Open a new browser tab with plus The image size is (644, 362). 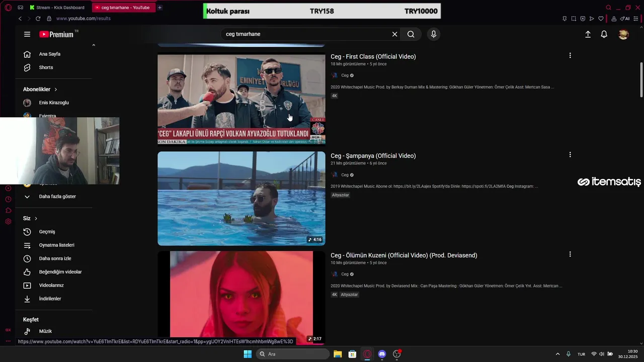pyautogui.click(x=160, y=8)
